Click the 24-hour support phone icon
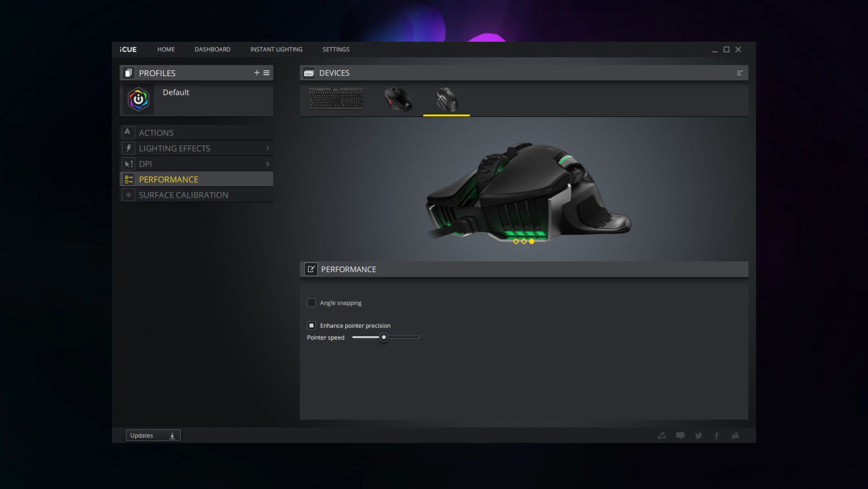The image size is (868, 489). (662, 436)
